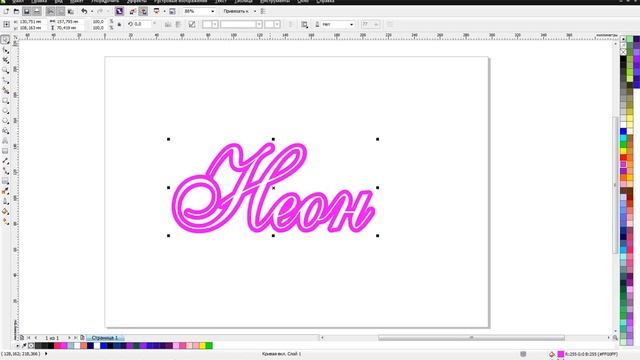
Task: Click the horizontal scrollbar thumb
Action: tap(471, 338)
